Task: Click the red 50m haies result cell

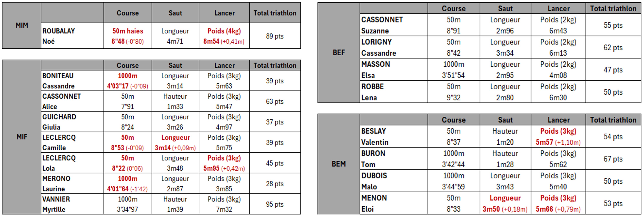Action: click(x=128, y=36)
